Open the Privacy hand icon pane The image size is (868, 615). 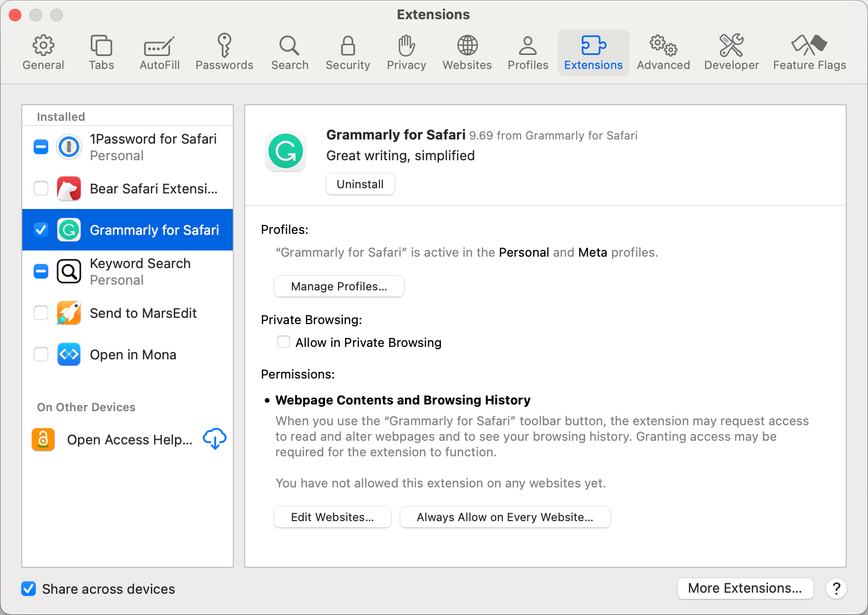click(406, 46)
